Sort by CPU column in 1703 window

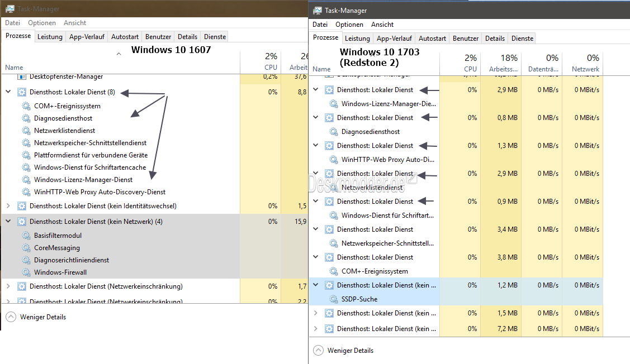[x=460, y=63]
